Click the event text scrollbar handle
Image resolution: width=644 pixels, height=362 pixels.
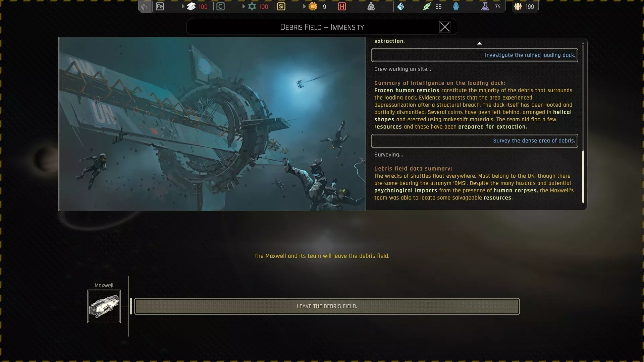pyautogui.click(x=583, y=177)
